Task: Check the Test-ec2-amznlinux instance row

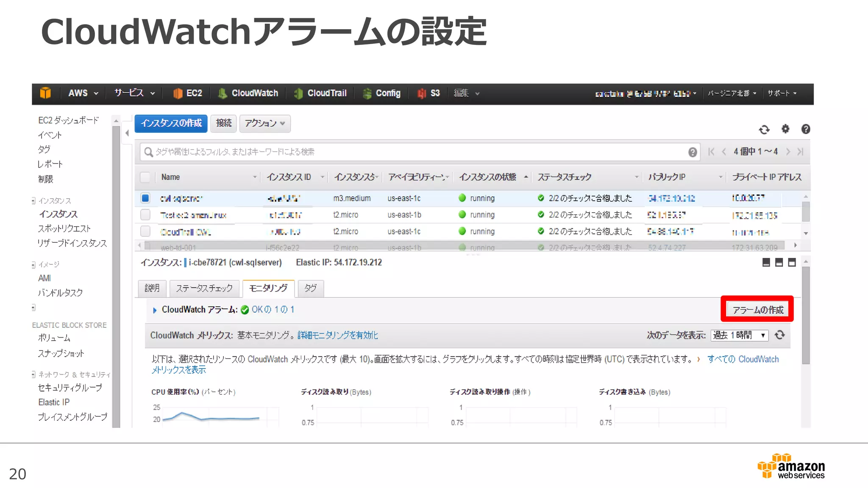Action: click(145, 215)
